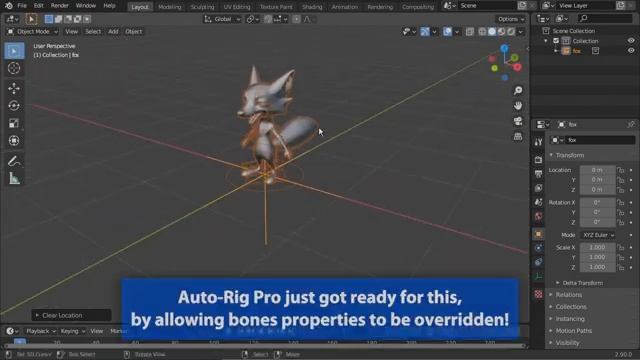Viewport: 640px width, 360px height.
Task: Open the shading options dropdown arrow
Action: (x=520, y=32)
